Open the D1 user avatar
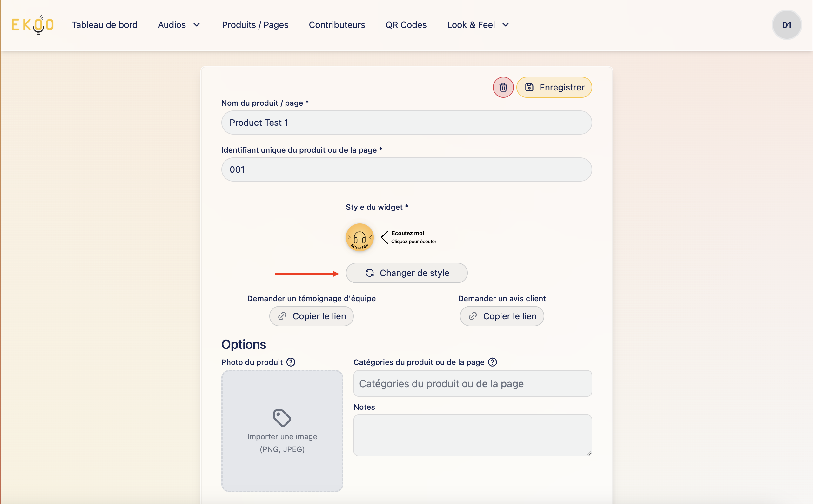The height and width of the screenshot is (504, 813). click(x=786, y=25)
